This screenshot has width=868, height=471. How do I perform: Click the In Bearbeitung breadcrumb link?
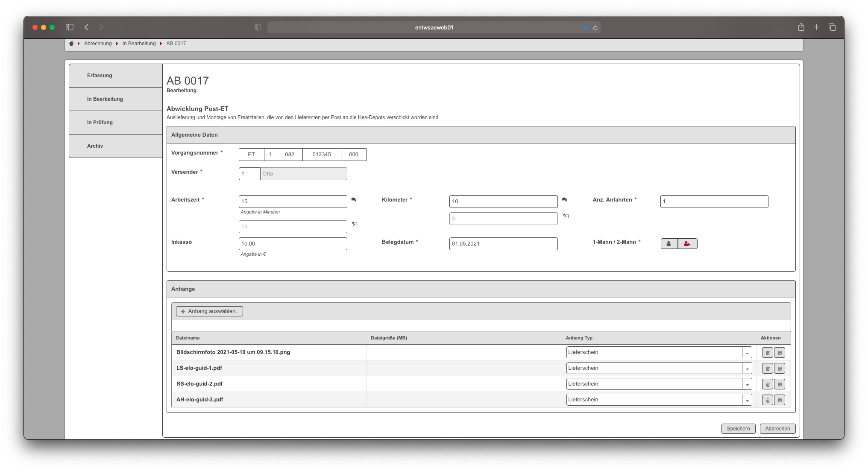tap(139, 44)
